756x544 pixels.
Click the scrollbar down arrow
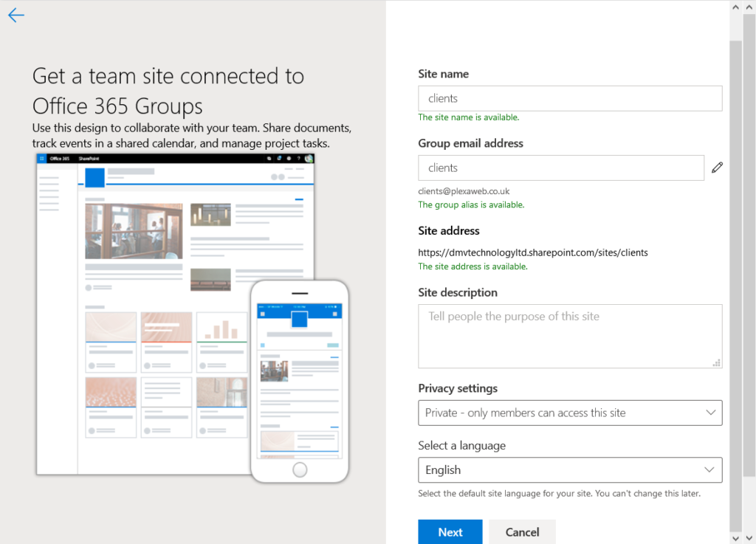735,537
